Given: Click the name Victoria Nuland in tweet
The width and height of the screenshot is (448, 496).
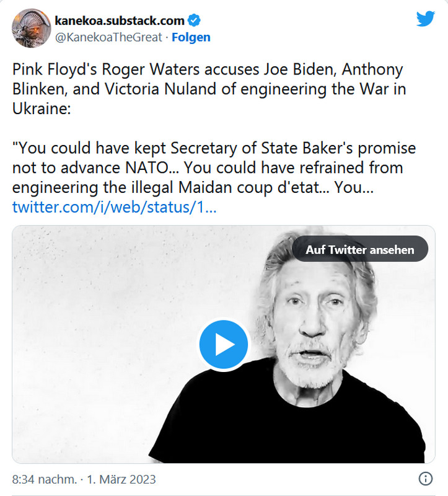Looking at the screenshot, I should (x=158, y=89).
